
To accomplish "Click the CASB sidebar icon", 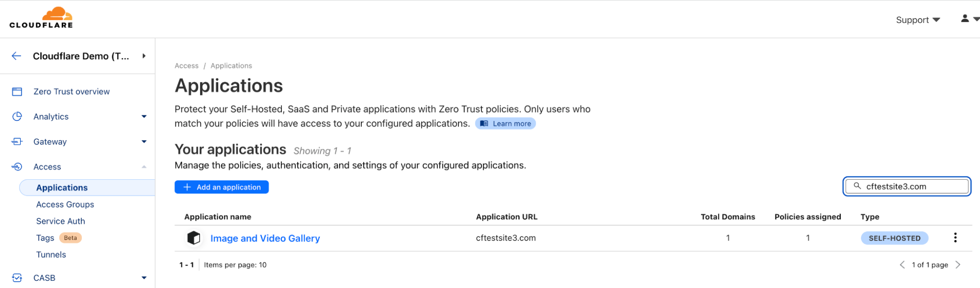I will (17, 278).
